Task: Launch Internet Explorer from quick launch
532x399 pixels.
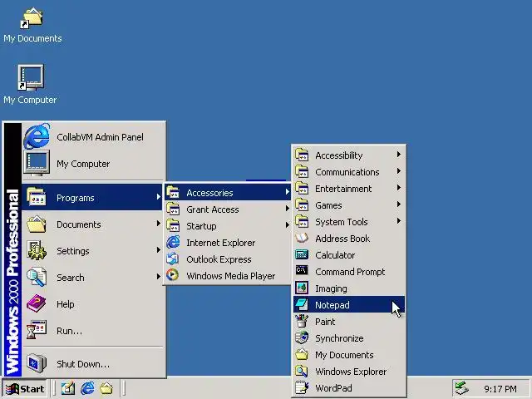Action: click(87, 388)
